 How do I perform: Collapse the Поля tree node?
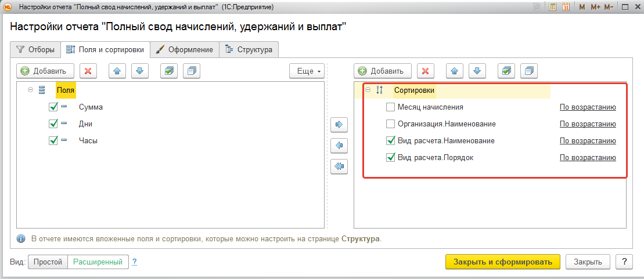click(x=30, y=90)
